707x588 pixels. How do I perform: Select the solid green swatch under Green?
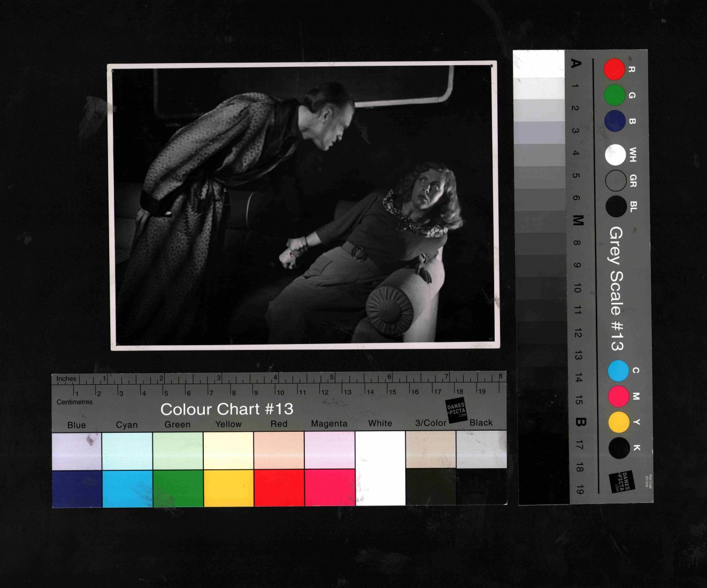click(178, 488)
